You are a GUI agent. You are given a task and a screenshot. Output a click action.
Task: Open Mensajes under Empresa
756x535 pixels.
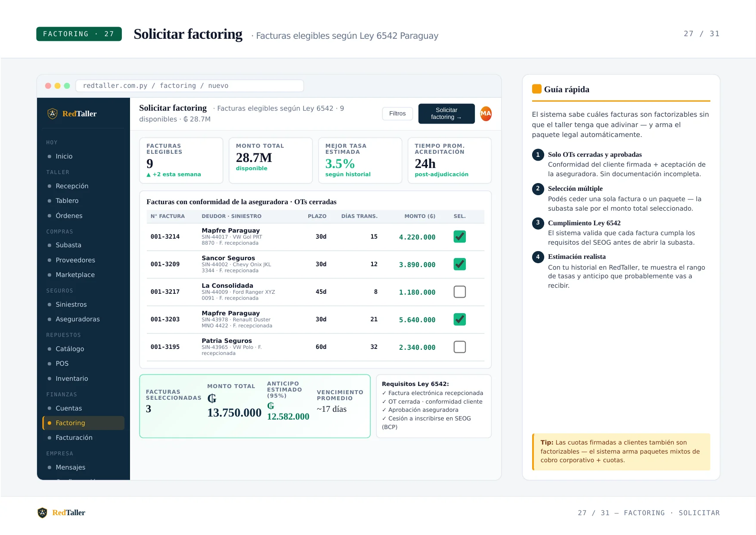tap(83, 467)
